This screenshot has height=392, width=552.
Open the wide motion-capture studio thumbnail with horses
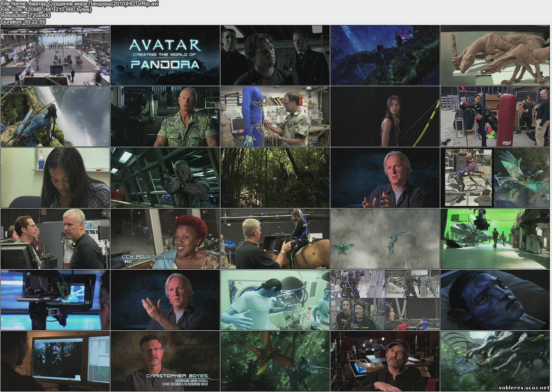[x=55, y=55]
